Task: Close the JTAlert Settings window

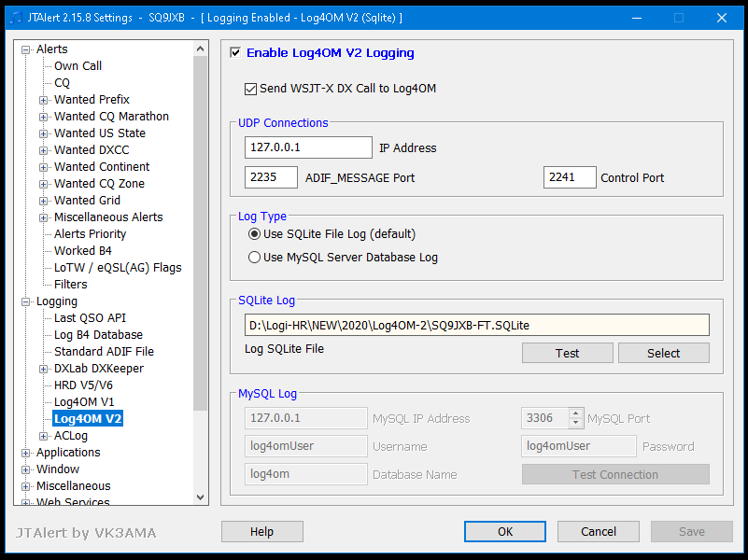Action: [x=722, y=18]
